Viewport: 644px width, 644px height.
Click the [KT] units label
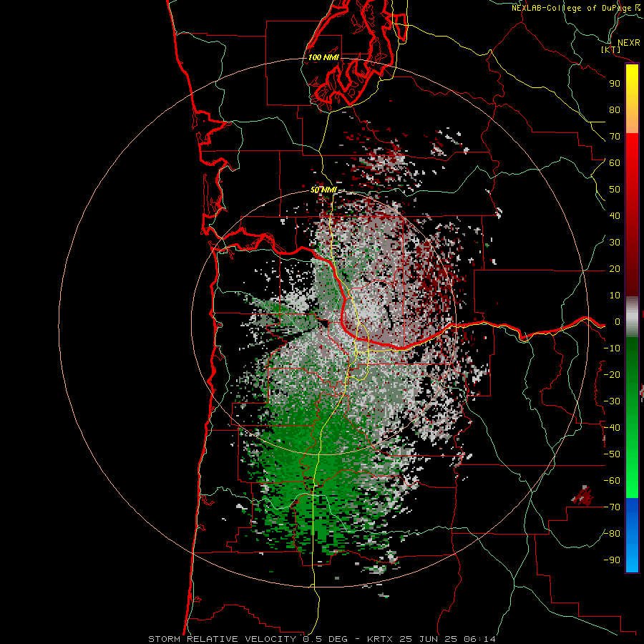pos(611,49)
